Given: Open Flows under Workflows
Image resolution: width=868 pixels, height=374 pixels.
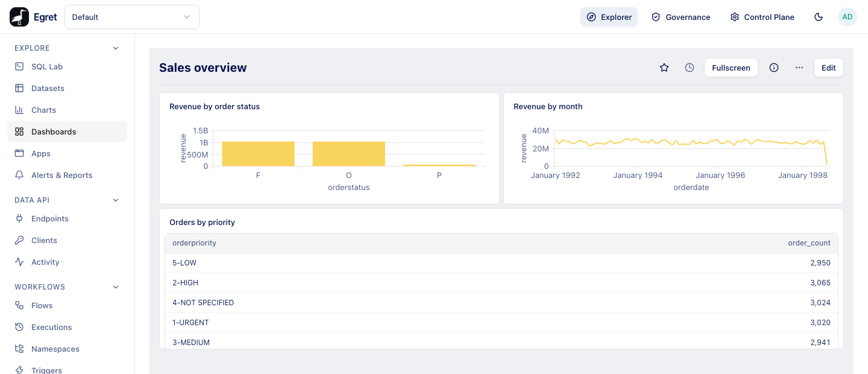Looking at the screenshot, I should tap(67, 305).
